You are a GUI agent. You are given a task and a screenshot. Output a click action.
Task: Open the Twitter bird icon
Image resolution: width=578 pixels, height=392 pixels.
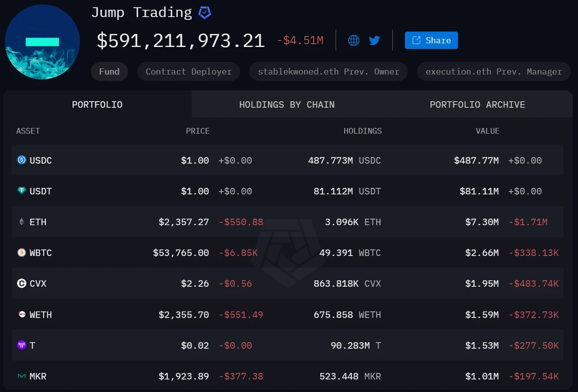(x=374, y=41)
